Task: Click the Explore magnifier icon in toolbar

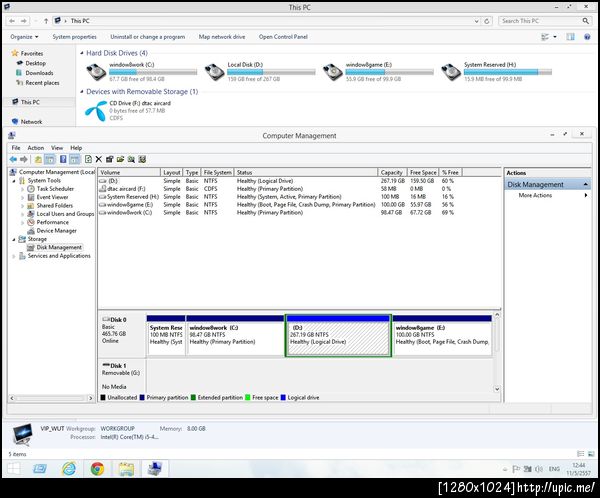Action: [131, 159]
